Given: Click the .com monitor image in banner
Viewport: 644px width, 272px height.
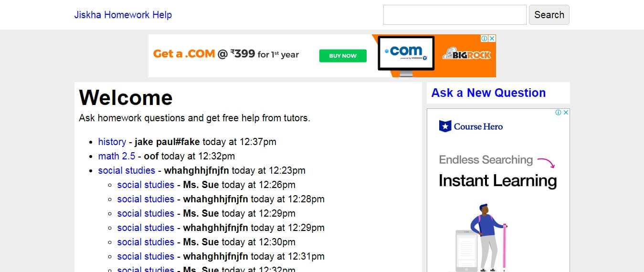Looking at the screenshot, I should (x=406, y=53).
